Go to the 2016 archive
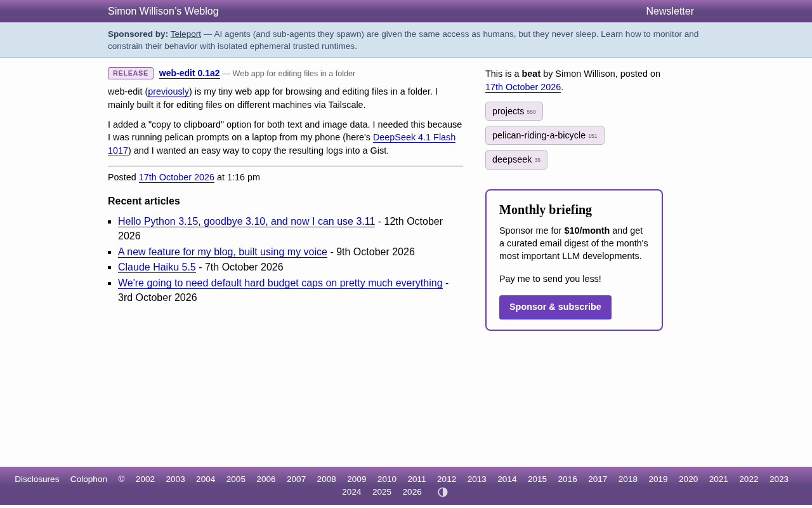The width and height of the screenshot is (812, 508). pyautogui.click(x=568, y=479)
